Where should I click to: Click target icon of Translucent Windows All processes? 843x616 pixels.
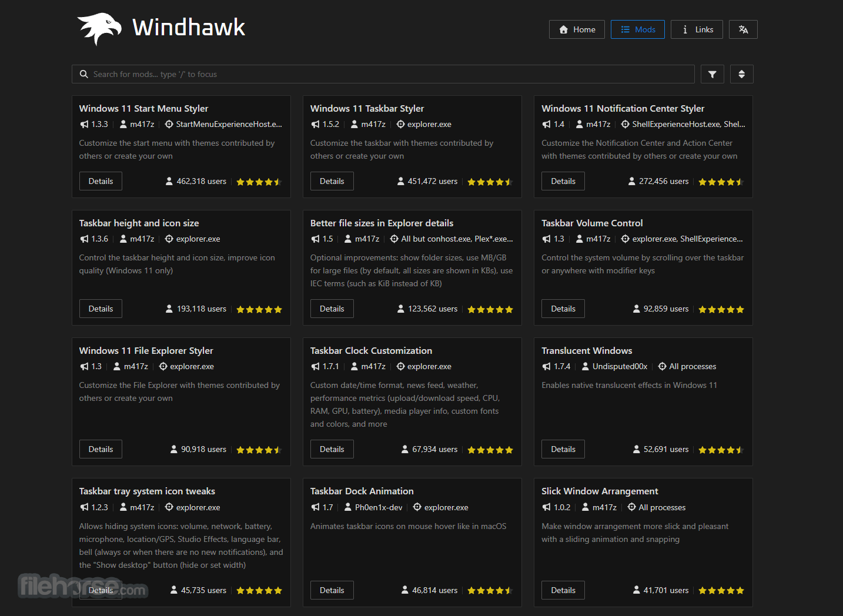point(663,366)
